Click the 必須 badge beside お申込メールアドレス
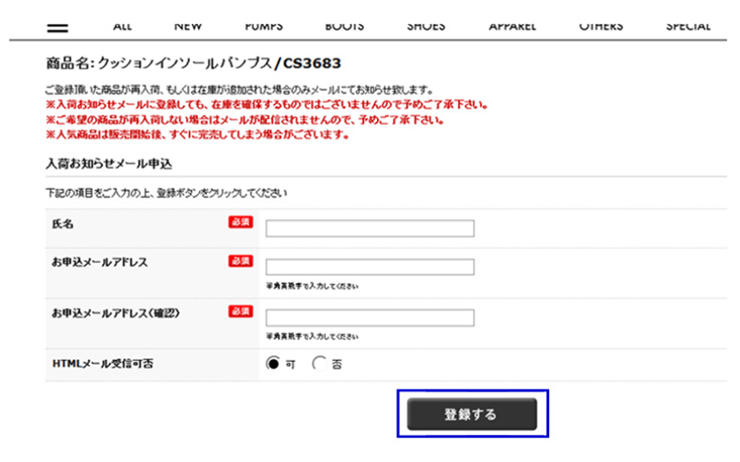This screenshot has width=740, height=462. coord(239,261)
